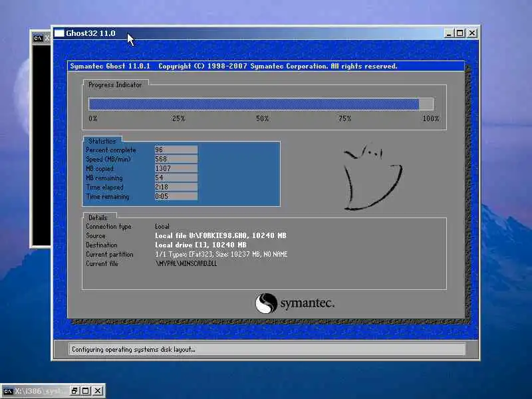Viewport: 532px width, 399px height.
Task: Click the Current partition label
Action: coord(109,254)
